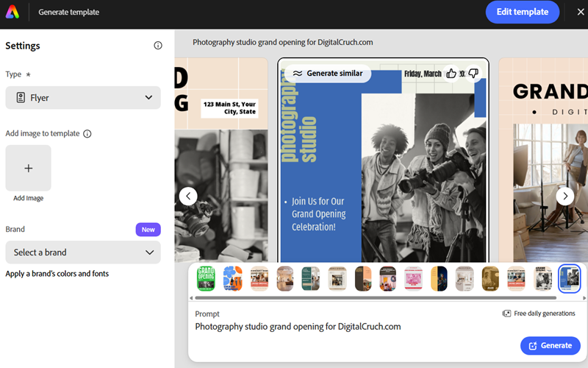This screenshot has height=368, width=588.
Task: Select the yellow and dark blue thumbnail
Action: pyautogui.click(x=439, y=278)
